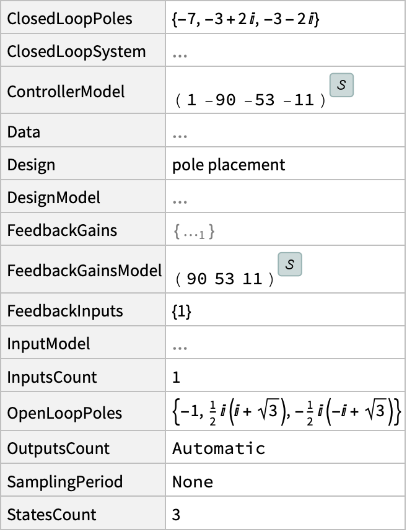This screenshot has height=532, width=407.
Task: Select the FeedbackGainsModel matrix 90 53 11
Action: click(224, 279)
